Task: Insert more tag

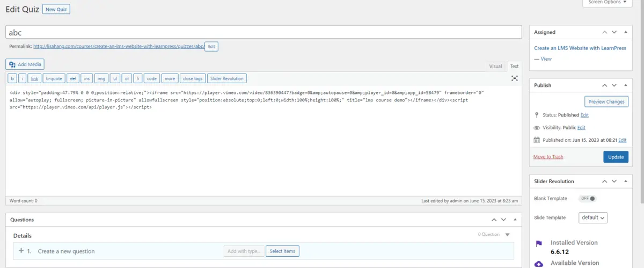Action: point(170,78)
